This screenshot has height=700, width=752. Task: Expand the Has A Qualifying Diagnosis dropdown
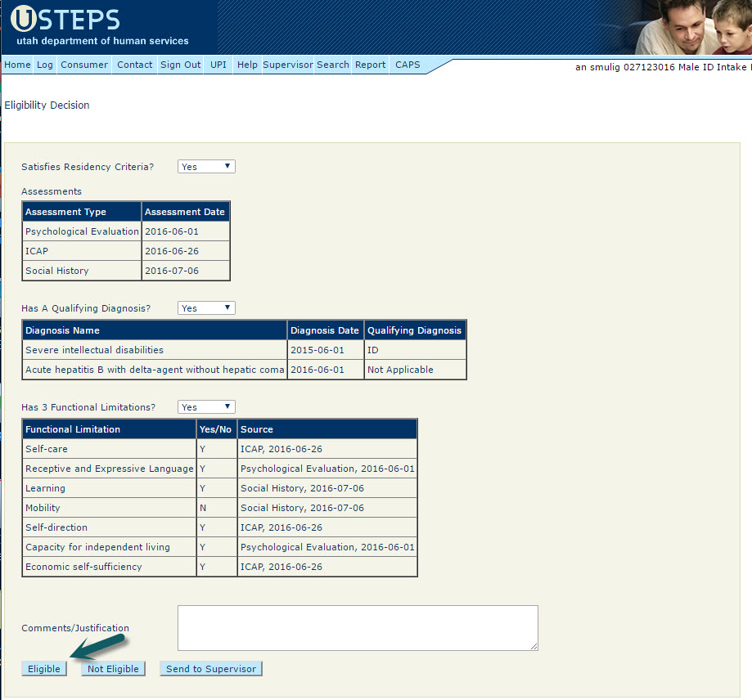[x=206, y=308]
